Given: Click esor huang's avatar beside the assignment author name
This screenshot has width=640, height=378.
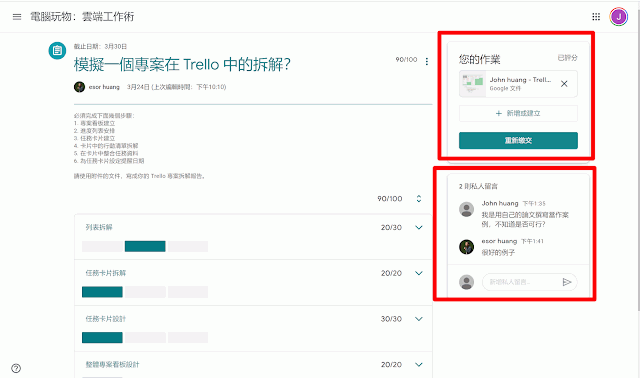Looking at the screenshot, I should (x=79, y=87).
